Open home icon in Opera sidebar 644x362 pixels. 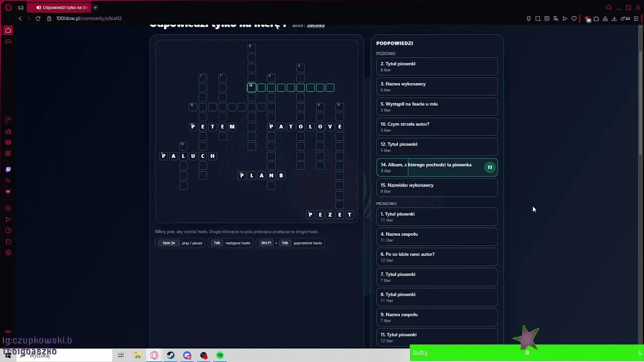point(8,30)
